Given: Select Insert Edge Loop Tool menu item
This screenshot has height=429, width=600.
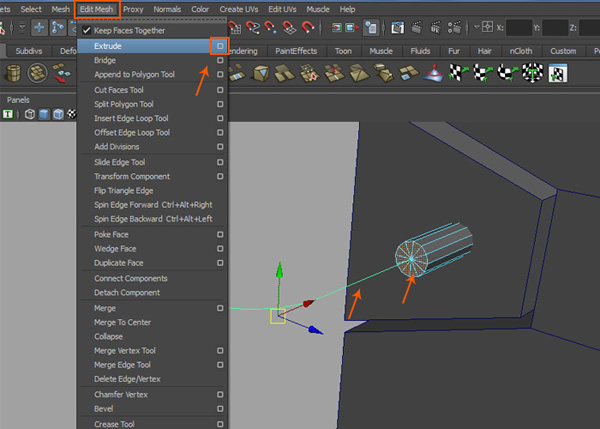Looking at the screenshot, I should (x=132, y=118).
